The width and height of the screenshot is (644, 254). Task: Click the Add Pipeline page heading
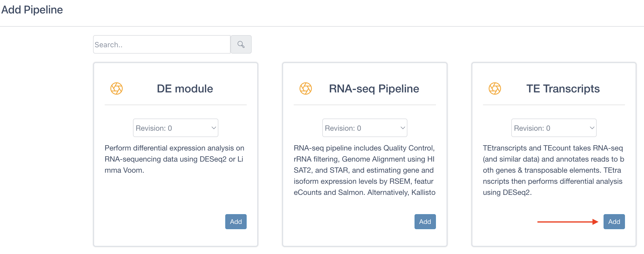[32, 10]
